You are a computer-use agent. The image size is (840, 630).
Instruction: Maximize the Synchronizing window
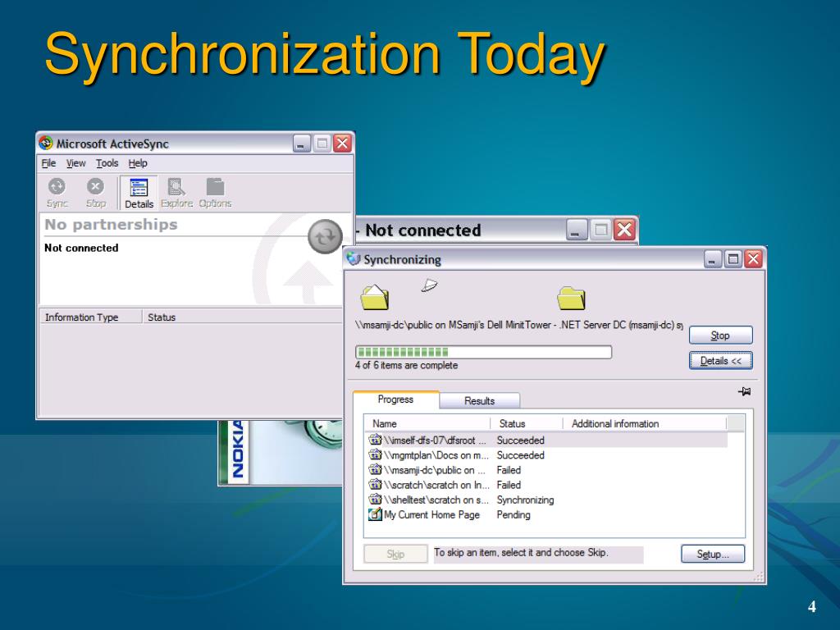[x=733, y=259]
